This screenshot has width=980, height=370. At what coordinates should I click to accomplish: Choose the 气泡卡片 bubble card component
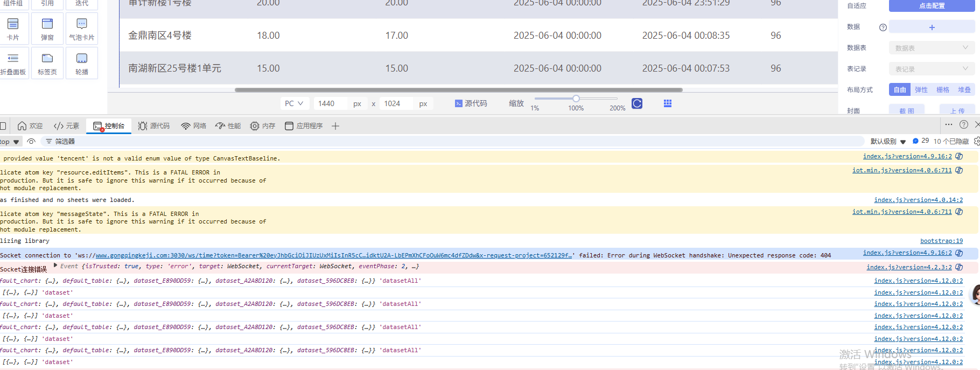pos(82,29)
